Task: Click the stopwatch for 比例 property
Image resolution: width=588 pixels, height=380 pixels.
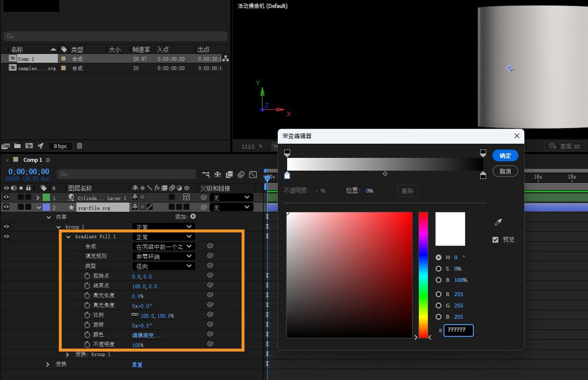Action: 87,315
